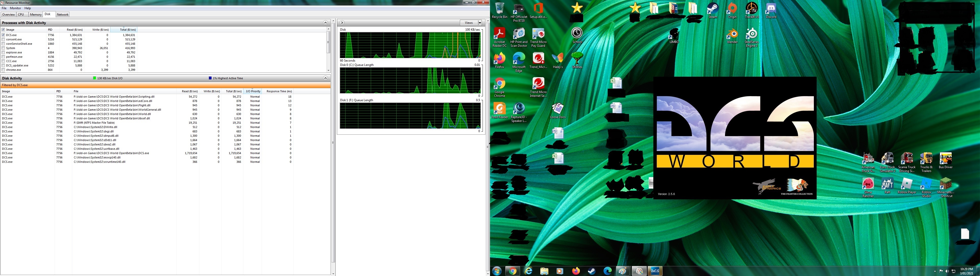This screenshot has height=276, width=980.
Task: Collapse the Processes with Disk Activity section
Action: [325, 23]
